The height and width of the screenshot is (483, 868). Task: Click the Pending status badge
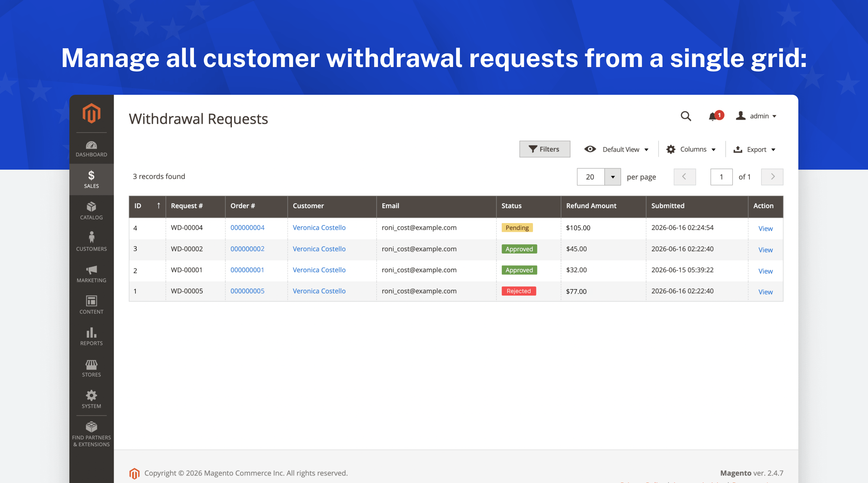[x=517, y=228]
